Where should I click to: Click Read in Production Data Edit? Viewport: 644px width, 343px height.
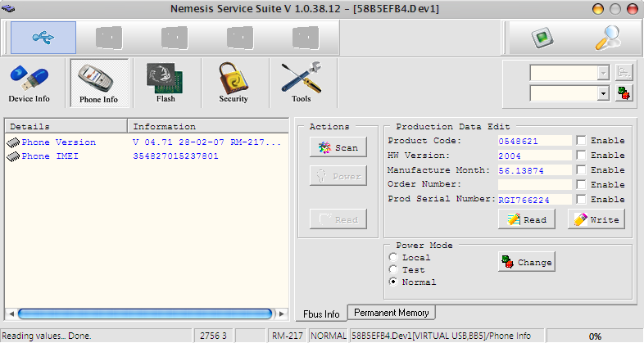tap(527, 219)
